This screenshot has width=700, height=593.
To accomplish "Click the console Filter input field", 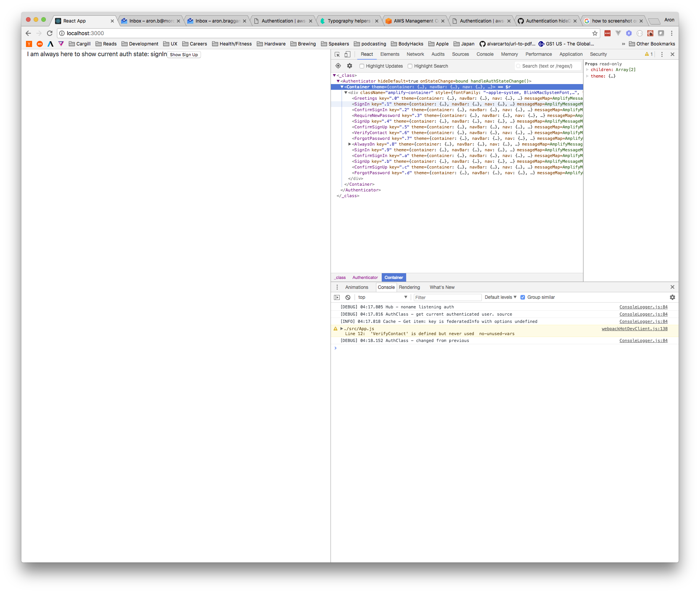I will point(447,297).
